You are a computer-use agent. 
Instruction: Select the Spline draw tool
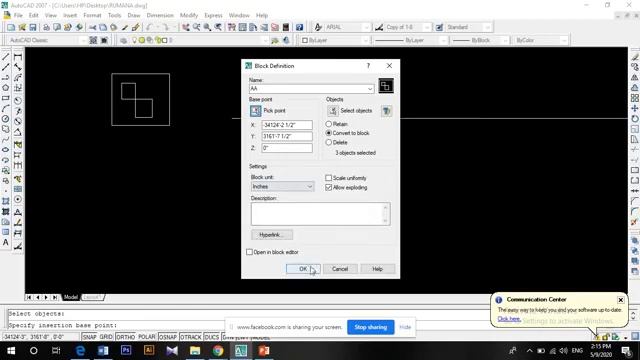[6, 140]
